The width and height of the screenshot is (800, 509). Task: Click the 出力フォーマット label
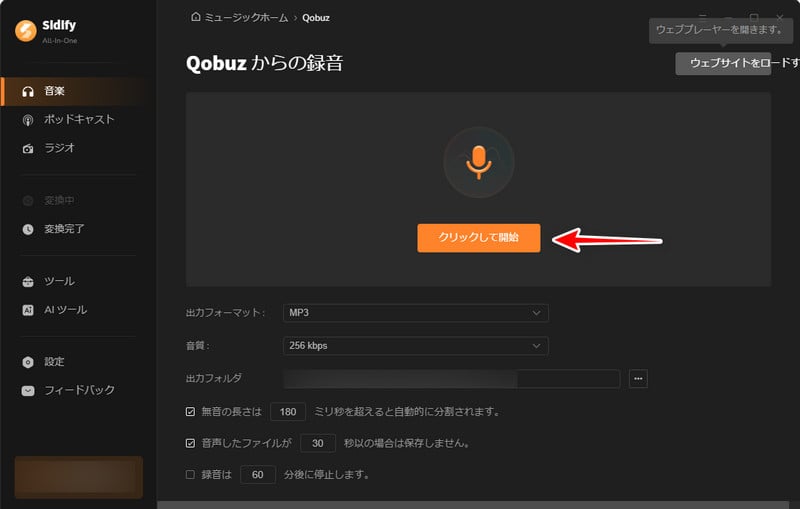[225, 313]
